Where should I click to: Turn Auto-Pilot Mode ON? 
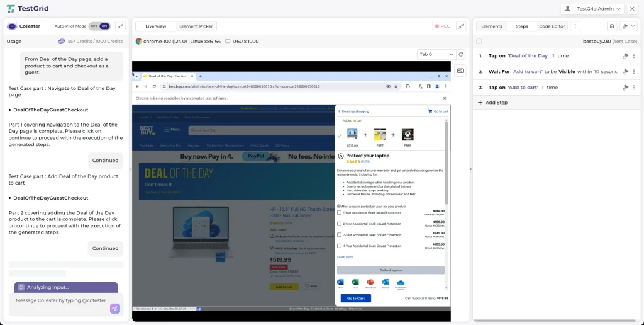tap(105, 26)
